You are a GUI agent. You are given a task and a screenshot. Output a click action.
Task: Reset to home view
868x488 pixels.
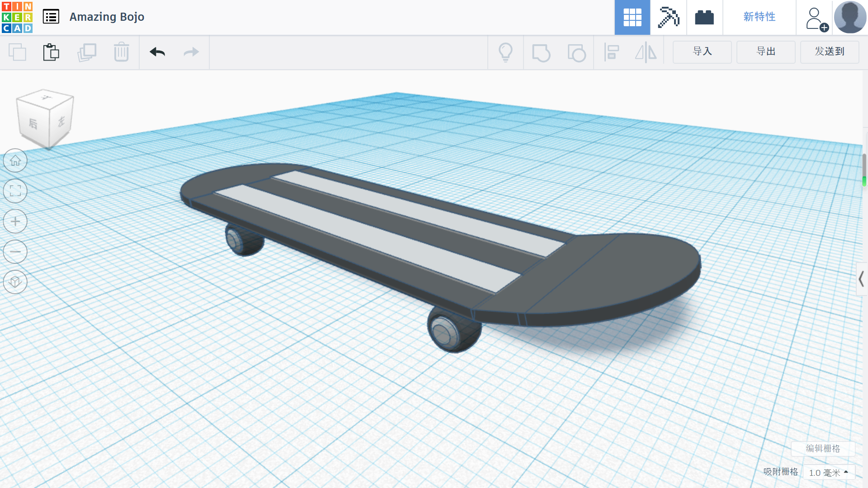coord(15,160)
